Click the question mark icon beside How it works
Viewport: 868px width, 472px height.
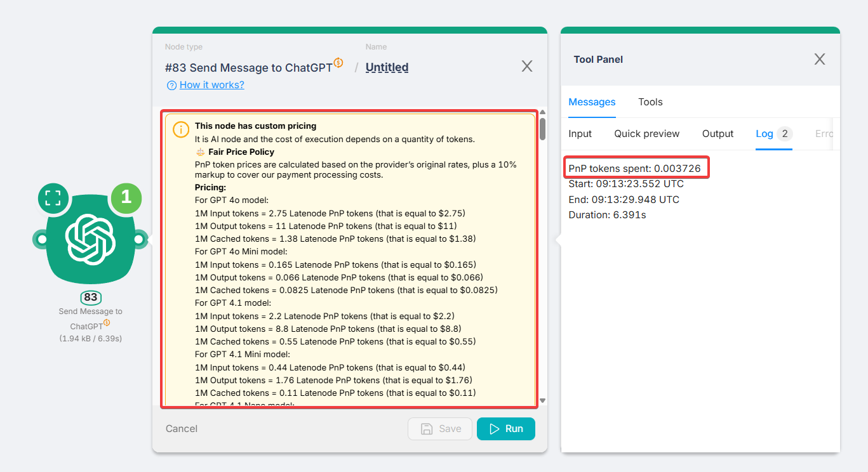(171, 84)
